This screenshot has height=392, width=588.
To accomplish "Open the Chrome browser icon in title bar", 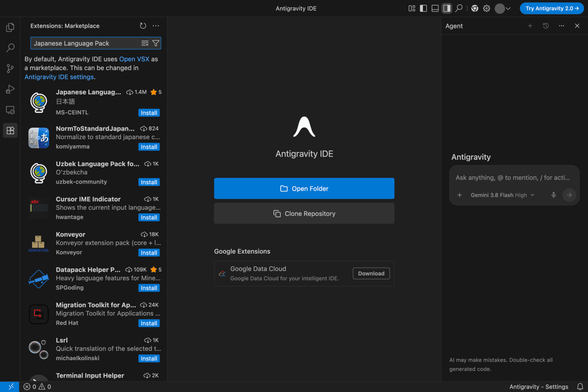I will 475,8.
